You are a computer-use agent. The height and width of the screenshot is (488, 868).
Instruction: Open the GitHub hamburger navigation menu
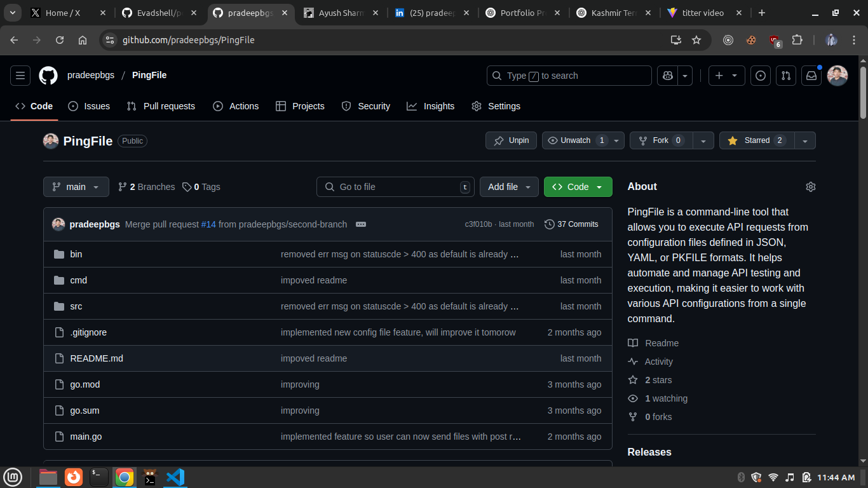(x=20, y=76)
